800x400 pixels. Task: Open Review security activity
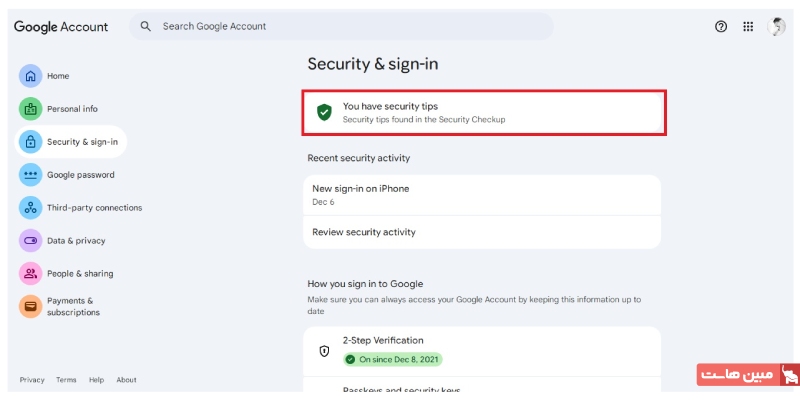click(364, 232)
